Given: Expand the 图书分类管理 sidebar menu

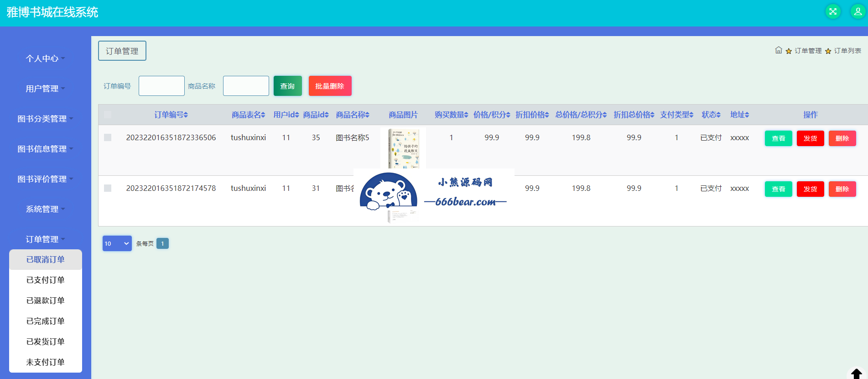Looking at the screenshot, I should pos(46,119).
